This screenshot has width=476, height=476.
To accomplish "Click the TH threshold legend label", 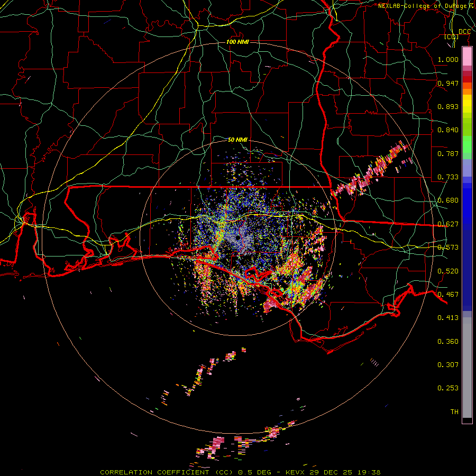I will coord(454,412).
